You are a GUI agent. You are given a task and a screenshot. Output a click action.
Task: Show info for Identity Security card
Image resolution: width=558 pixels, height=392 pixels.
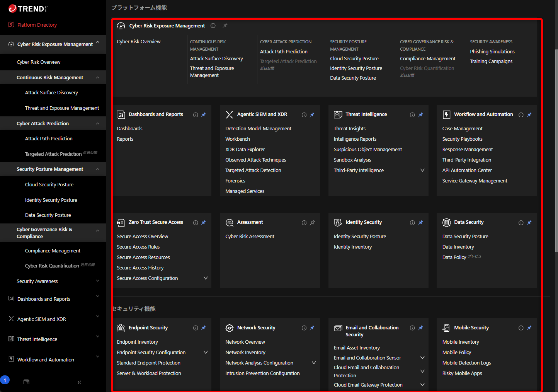point(412,223)
